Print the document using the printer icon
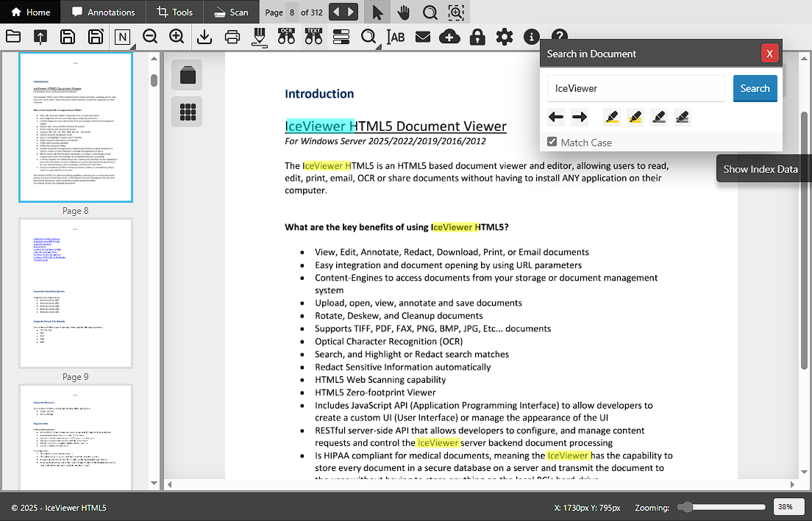The width and height of the screenshot is (812, 521). [x=232, y=37]
